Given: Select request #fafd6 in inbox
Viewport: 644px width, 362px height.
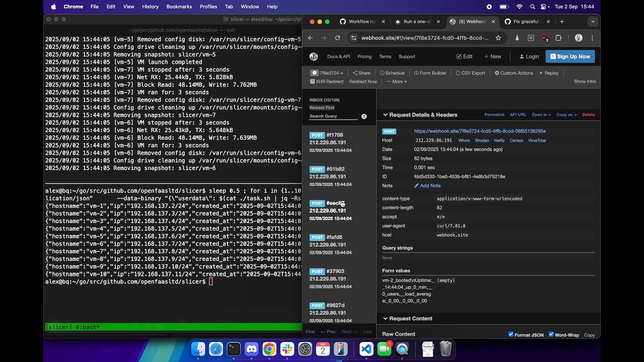Looking at the screenshot, I should pyautogui.click(x=339, y=244).
